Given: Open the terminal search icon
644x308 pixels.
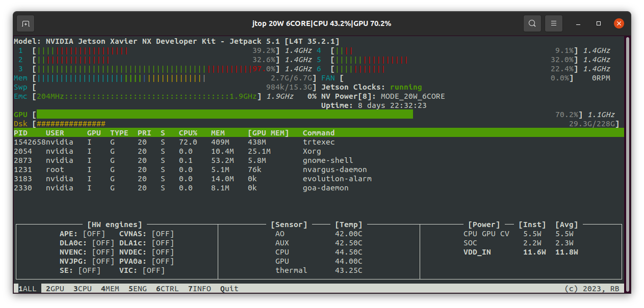Looking at the screenshot, I should (x=532, y=23).
